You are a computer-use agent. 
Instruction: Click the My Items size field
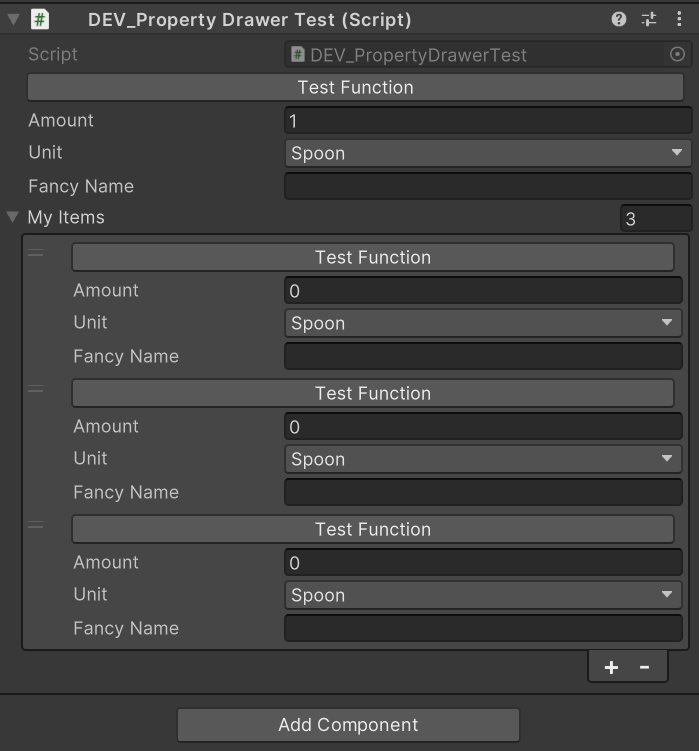point(655,218)
